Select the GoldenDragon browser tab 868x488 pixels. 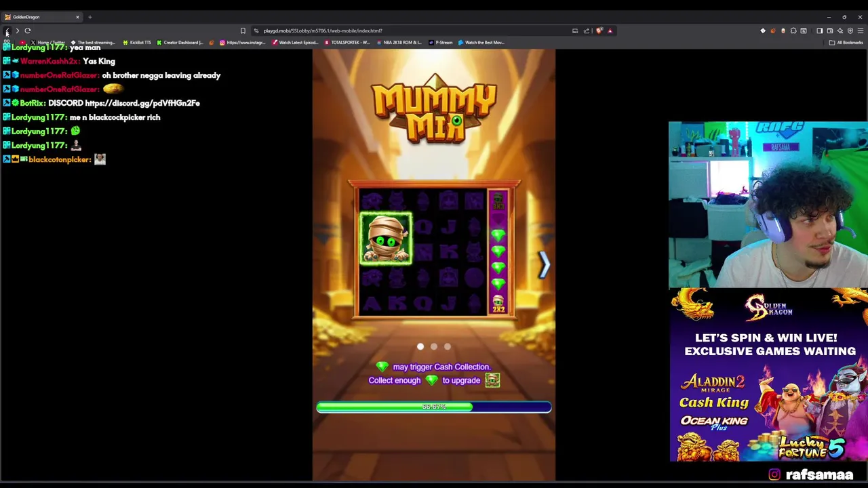(41, 17)
